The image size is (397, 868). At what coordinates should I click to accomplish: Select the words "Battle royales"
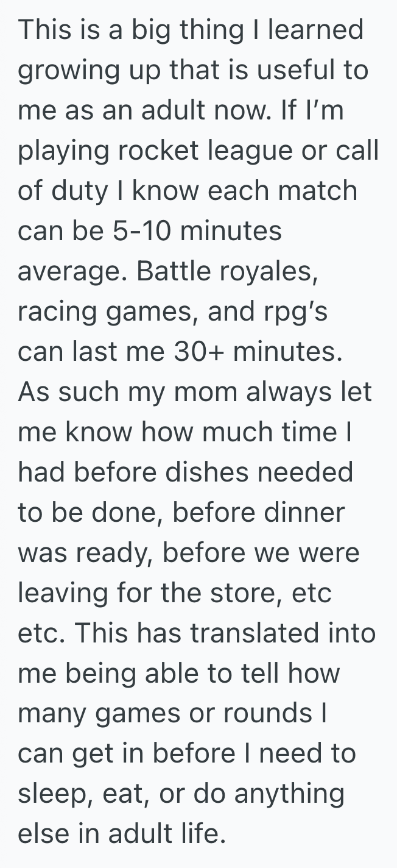click(226, 271)
